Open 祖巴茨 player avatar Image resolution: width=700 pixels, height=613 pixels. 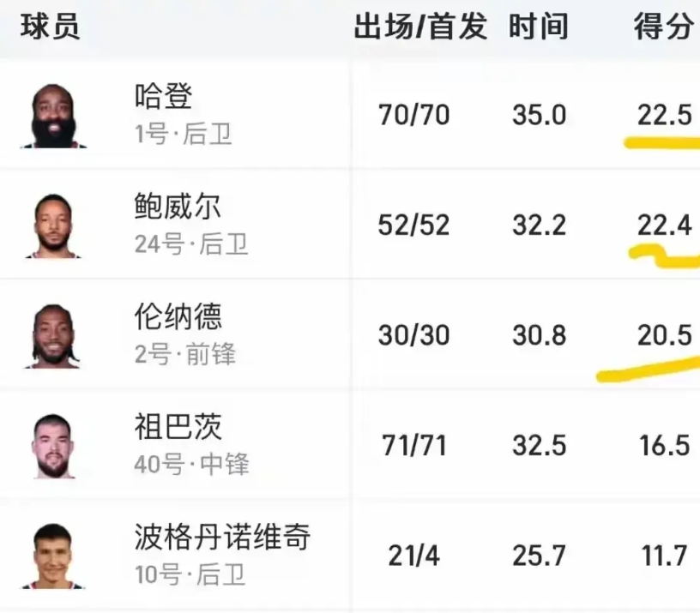[53, 446]
